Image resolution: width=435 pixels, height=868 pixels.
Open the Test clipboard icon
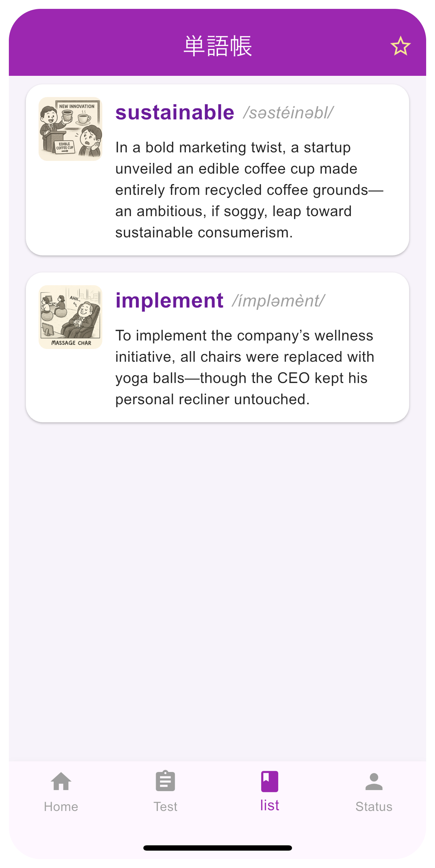point(165,781)
